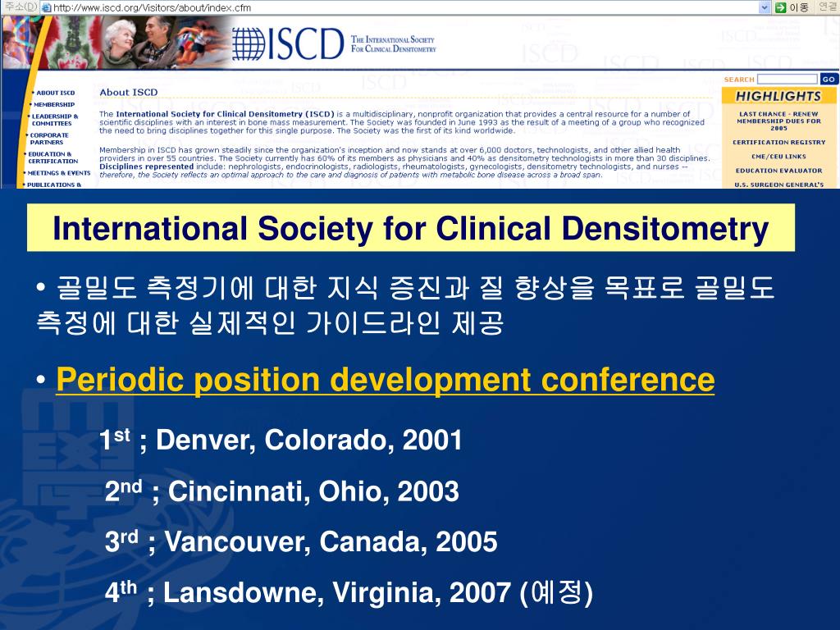Screen dimensions: 840x630
Task: Open the Education Evaluator highlight link
Action: [x=778, y=171]
